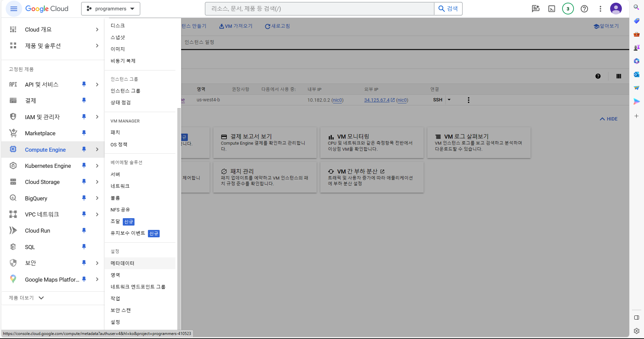Open the user account avatar
644x339 pixels.
(x=616, y=9)
